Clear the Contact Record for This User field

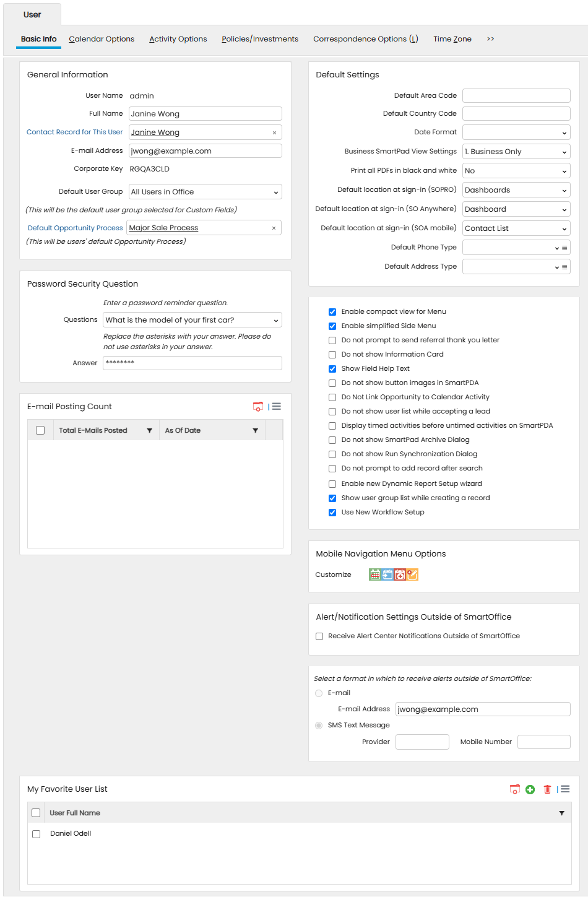tap(274, 132)
